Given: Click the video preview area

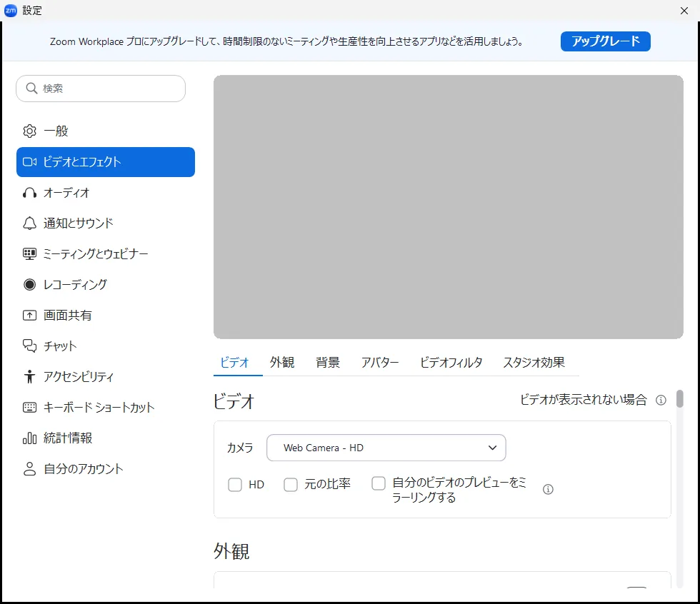Looking at the screenshot, I should tap(449, 207).
